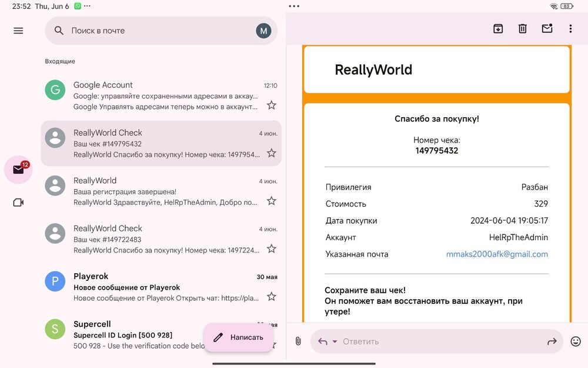The width and height of the screenshot is (588, 368).
Task: Open the mmaks2000afk@gmail.com email link
Action: [x=497, y=254]
